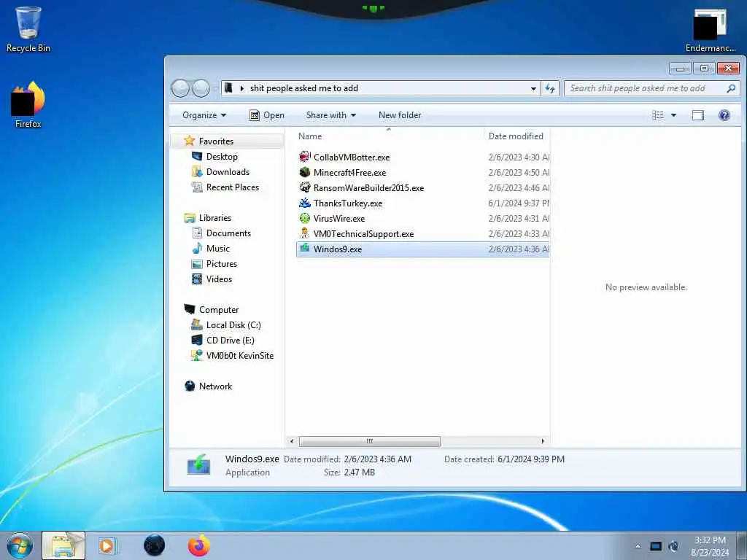The width and height of the screenshot is (747, 560).
Task: Click Open in the toolbar
Action: 267,115
